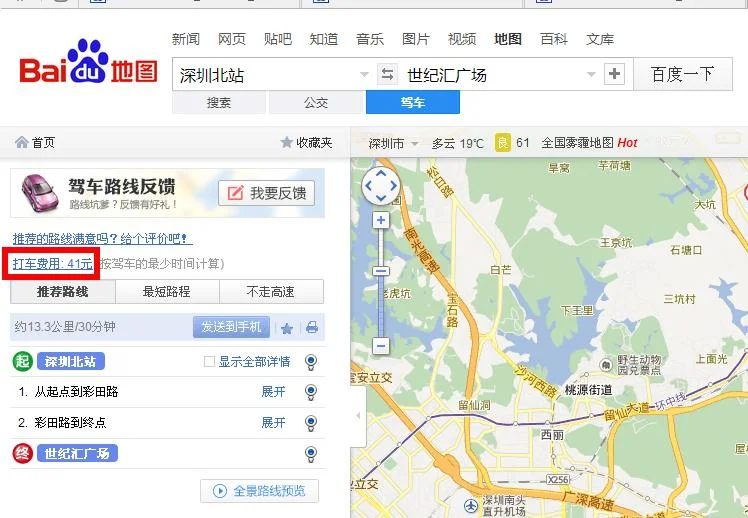Image resolution: width=748 pixels, height=518 pixels.
Task: Click the Baidu Maps logo
Action: coord(89,62)
